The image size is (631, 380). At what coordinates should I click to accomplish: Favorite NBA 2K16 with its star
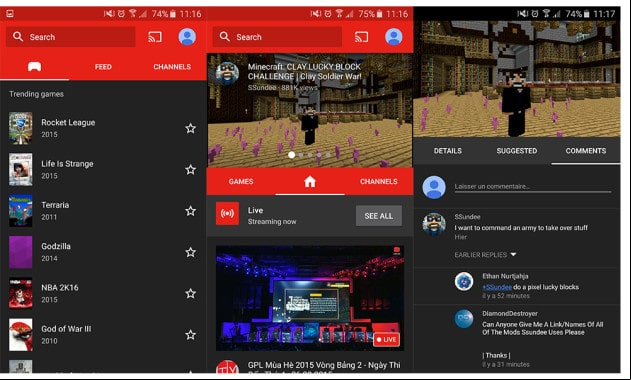[190, 293]
